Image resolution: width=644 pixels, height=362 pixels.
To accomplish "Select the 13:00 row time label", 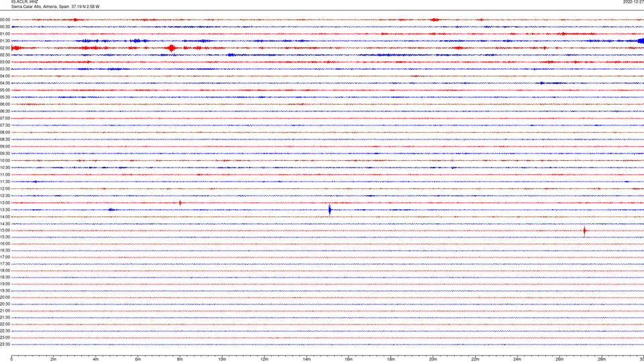I will 5,202.
